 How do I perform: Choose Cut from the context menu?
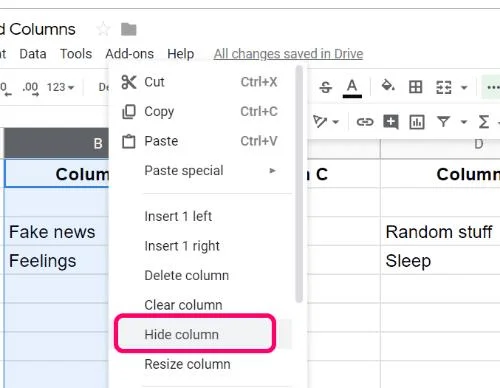(201, 82)
